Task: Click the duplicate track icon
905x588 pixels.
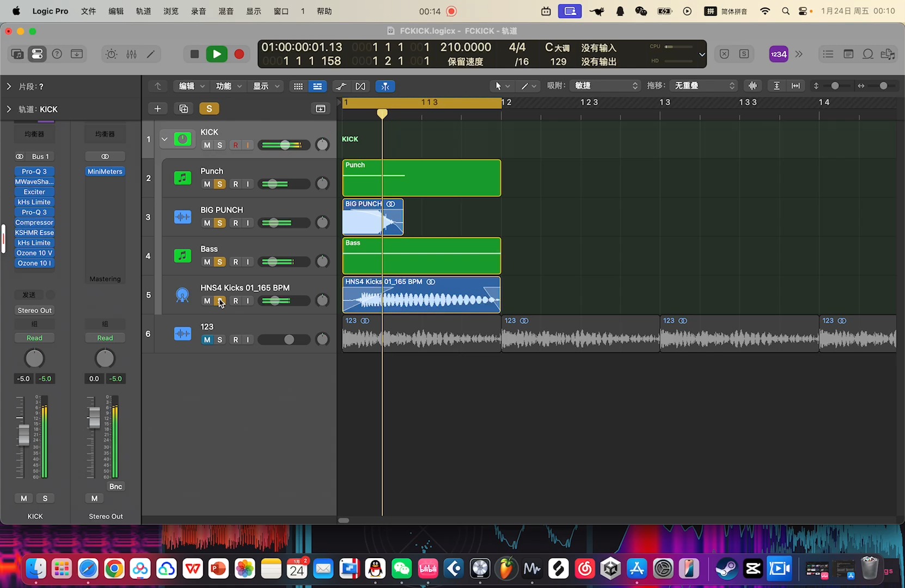Action: [x=184, y=109]
